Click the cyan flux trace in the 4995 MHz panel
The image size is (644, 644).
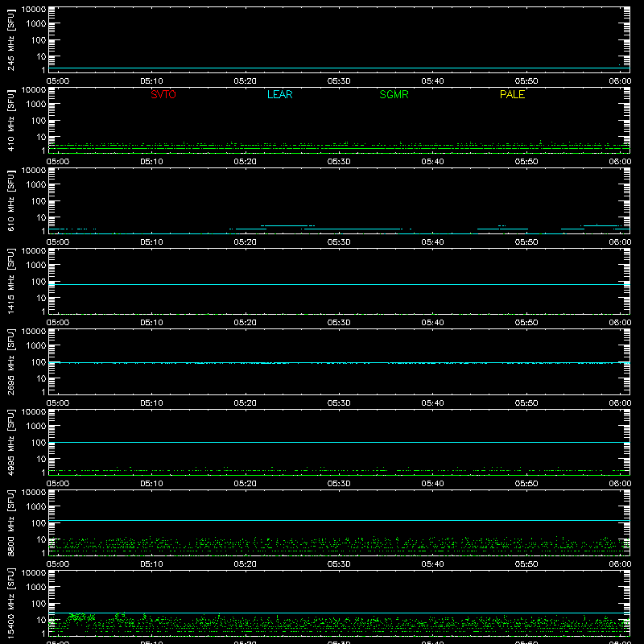pyautogui.click(x=339, y=442)
